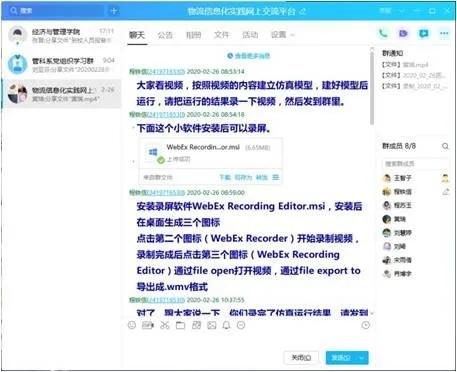457x372 pixels.
Task: Click the plus button next to search
Action: click(114, 11)
